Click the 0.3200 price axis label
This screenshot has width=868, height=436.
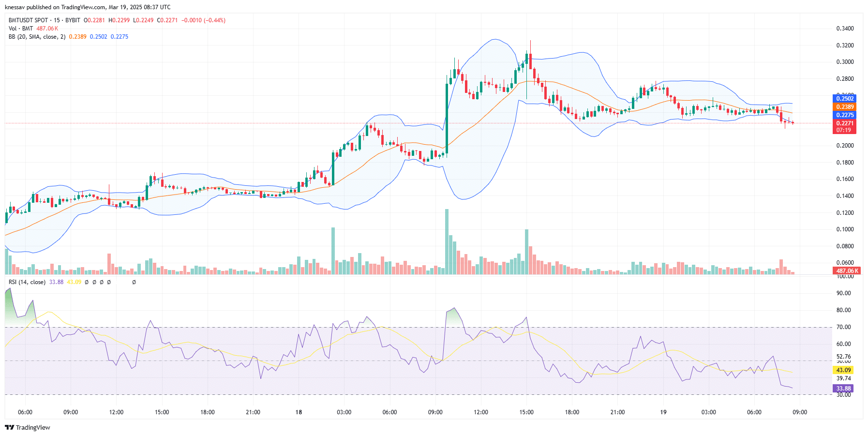pos(845,45)
